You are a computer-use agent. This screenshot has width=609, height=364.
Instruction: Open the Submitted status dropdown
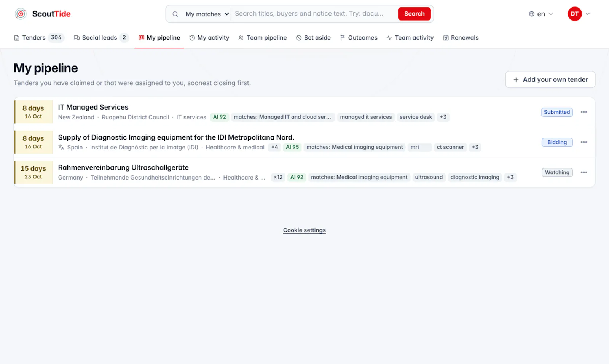click(557, 112)
